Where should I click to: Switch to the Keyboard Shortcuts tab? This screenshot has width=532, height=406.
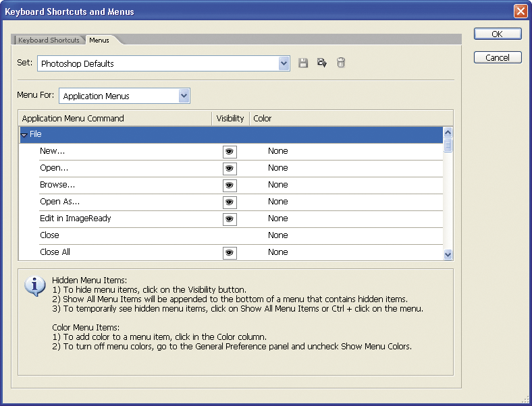pyautogui.click(x=49, y=40)
